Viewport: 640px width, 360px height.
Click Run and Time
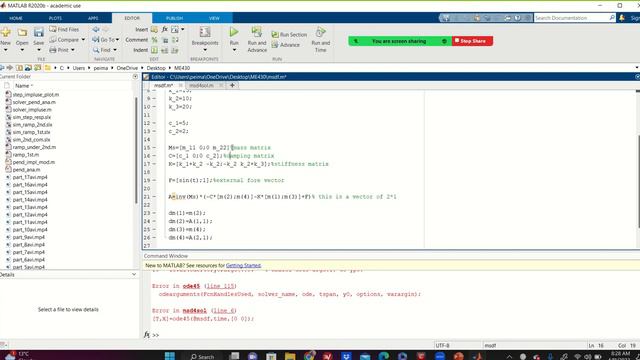(320, 39)
